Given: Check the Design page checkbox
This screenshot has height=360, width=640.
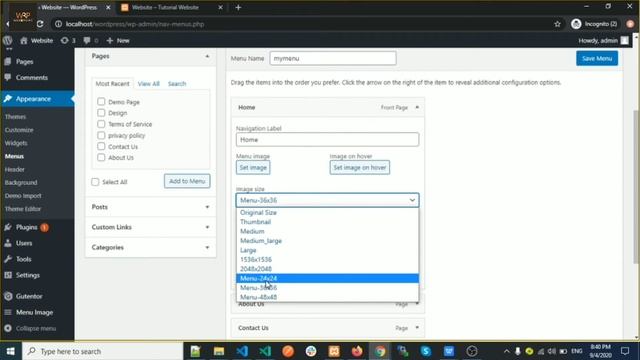Looking at the screenshot, I should coord(101,113).
